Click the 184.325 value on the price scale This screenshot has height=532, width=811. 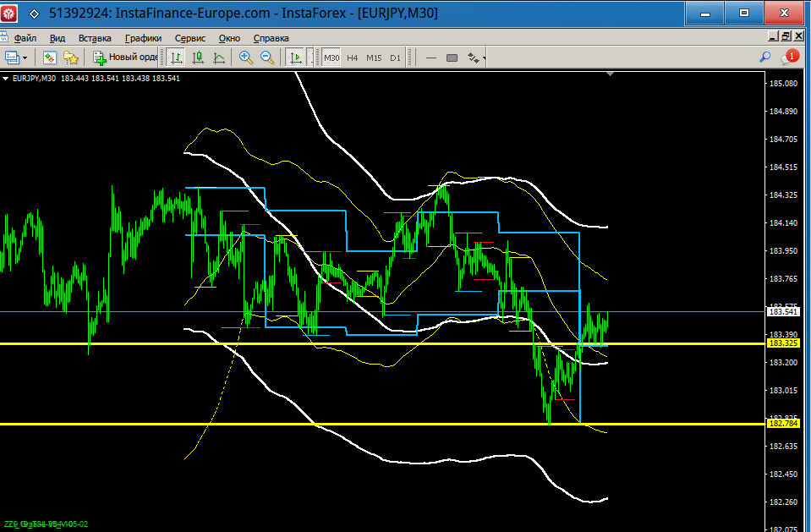click(784, 195)
